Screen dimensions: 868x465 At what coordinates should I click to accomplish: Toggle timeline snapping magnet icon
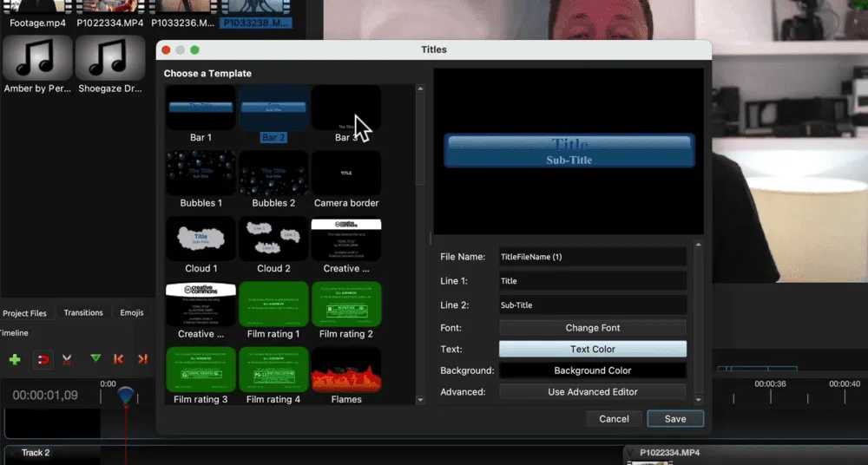[x=42, y=359]
